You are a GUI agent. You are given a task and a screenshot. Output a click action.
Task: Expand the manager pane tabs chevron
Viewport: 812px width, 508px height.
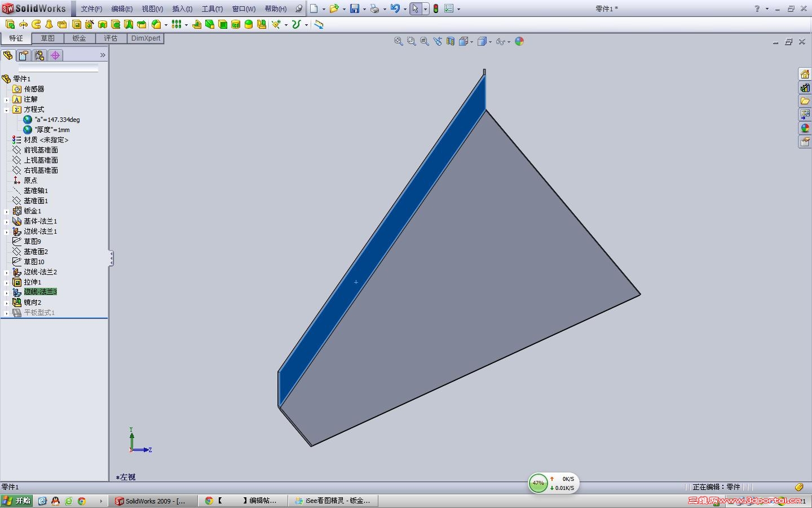pos(103,55)
